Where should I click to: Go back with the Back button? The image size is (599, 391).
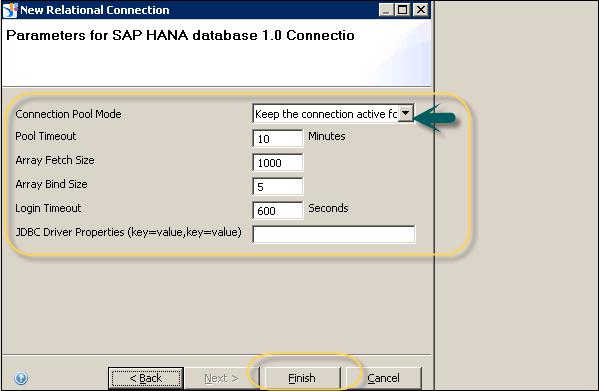tap(146, 378)
